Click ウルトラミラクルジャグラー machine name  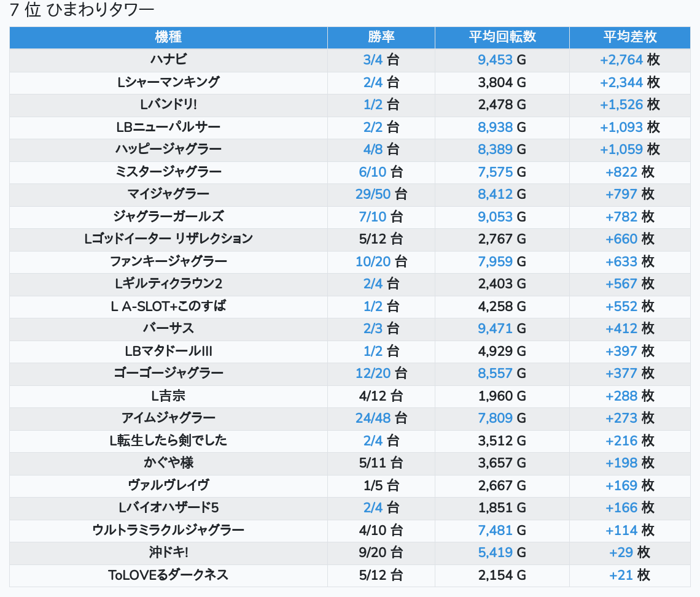[168, 530]
